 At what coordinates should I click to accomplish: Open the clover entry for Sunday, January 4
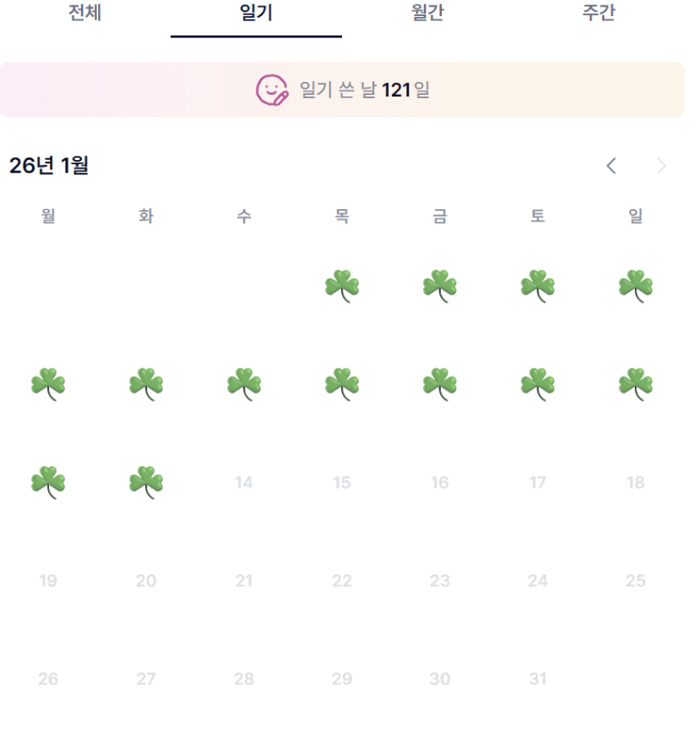(636, 285)
